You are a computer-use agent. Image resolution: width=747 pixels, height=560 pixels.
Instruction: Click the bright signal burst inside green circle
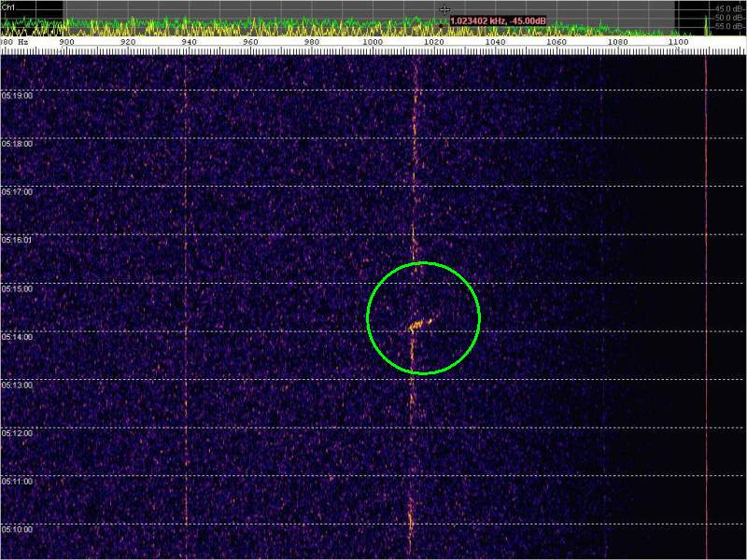[x=419, y=324]
